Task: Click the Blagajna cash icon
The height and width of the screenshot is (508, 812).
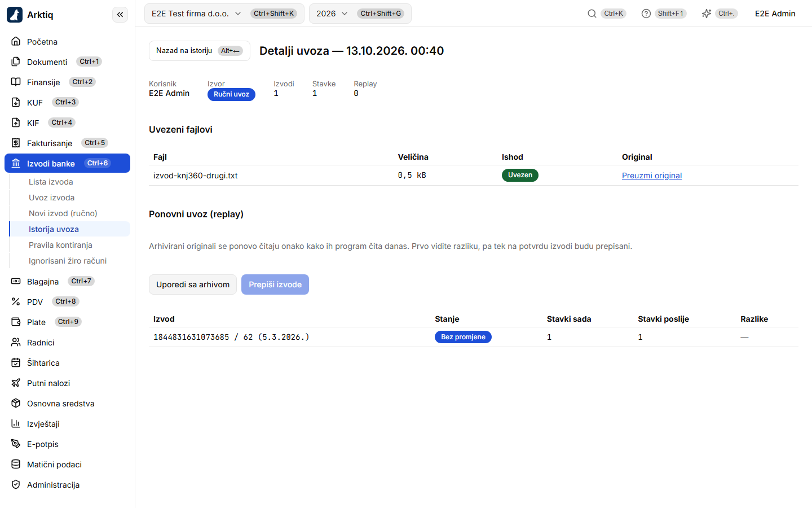Action: (x=16, y=281)
